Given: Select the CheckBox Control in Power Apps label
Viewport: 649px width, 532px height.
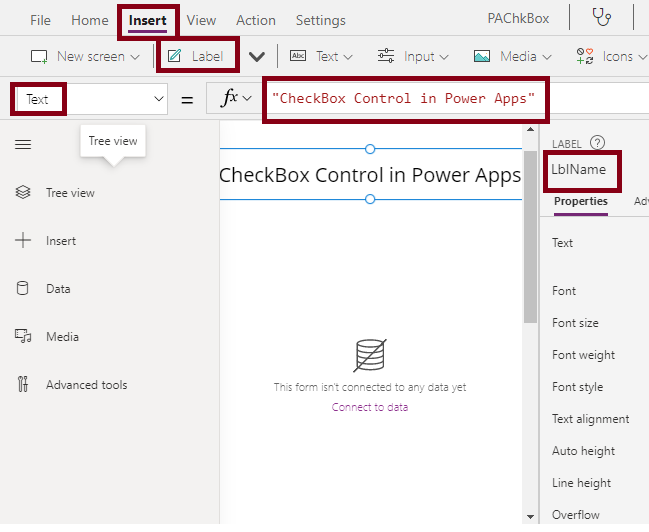Looking at the screenshot, I should [370, 175].
